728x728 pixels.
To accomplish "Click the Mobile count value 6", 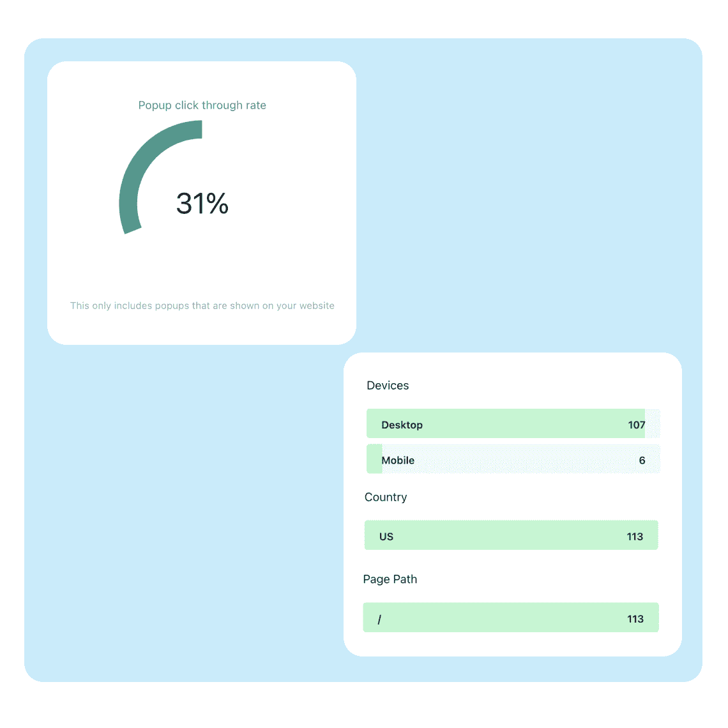I will click(x=642, y=460).
